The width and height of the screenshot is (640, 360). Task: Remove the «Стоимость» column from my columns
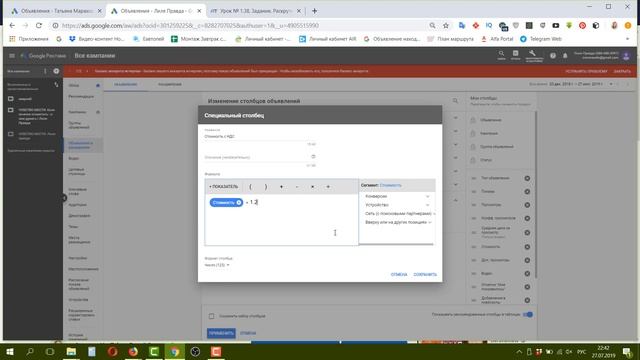tap(527, 247)
